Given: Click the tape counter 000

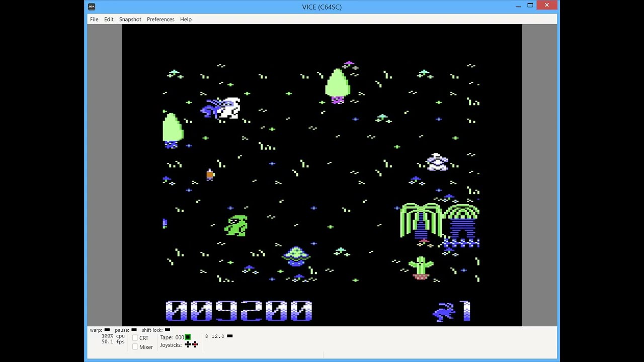Looking at the screenshot, I should tap(180, 337).
